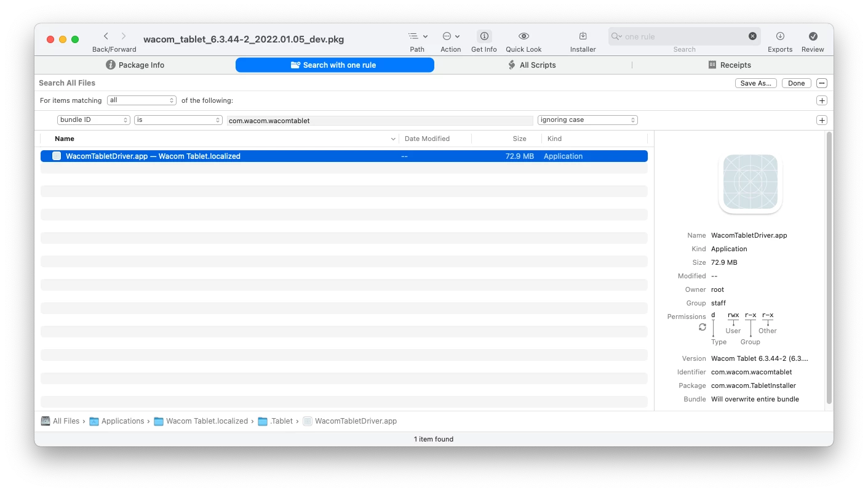This screenshot has width=868, height=492.
Task: Click Wacom Tablet.localized in path bar
Action: click(201, 421)
